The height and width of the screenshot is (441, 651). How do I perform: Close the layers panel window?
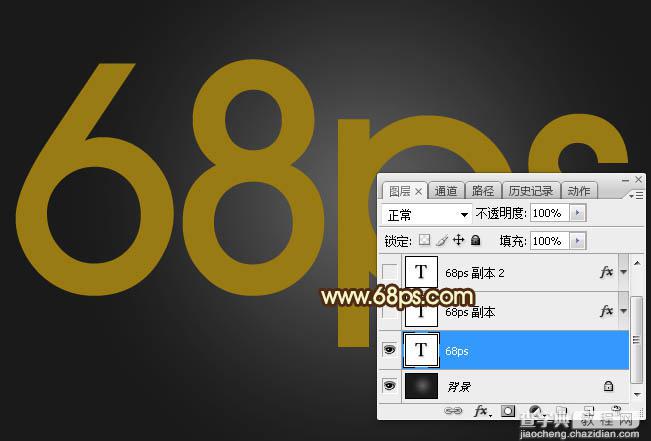tap(639, 179)
